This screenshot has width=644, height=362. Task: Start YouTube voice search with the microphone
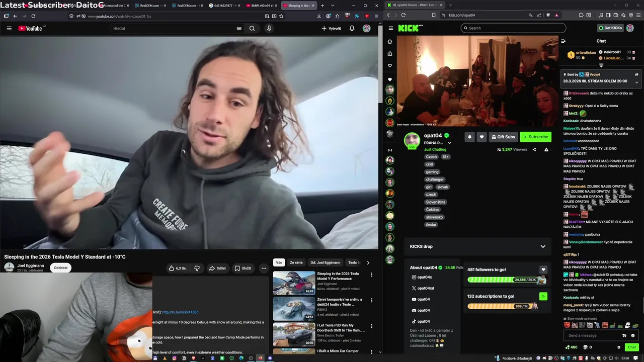[269, 28]
